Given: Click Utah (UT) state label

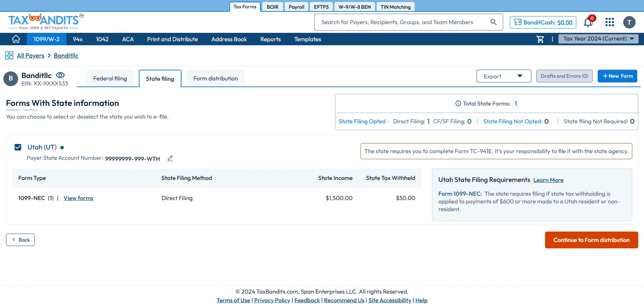Looking at the screenshot, I should [x=42, y=147].
